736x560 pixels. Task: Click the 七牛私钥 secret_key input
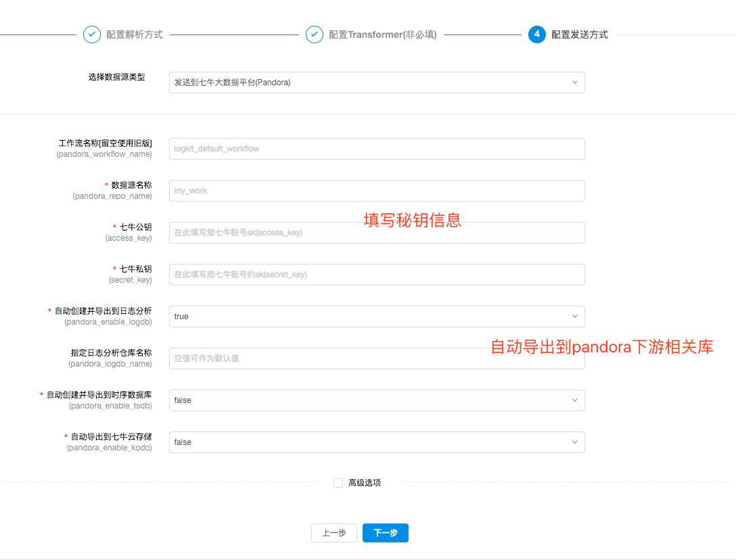(377, 275)
